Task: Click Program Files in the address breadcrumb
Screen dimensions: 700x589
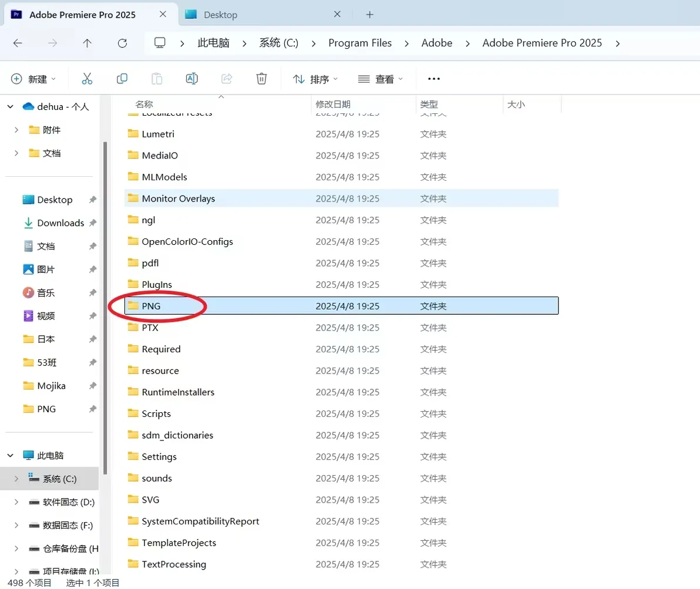Action: tap(360, 43)
